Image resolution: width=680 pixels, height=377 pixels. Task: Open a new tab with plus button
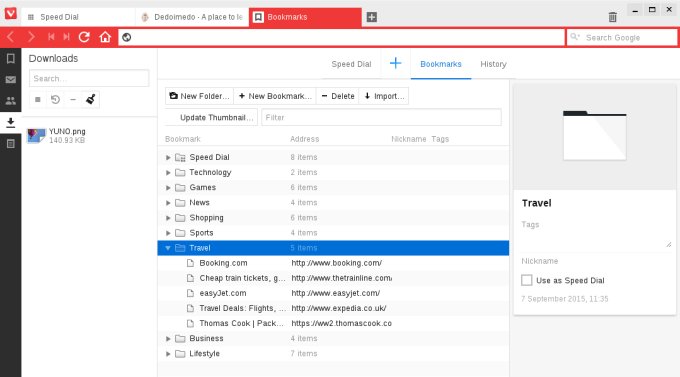pos(372,17)
